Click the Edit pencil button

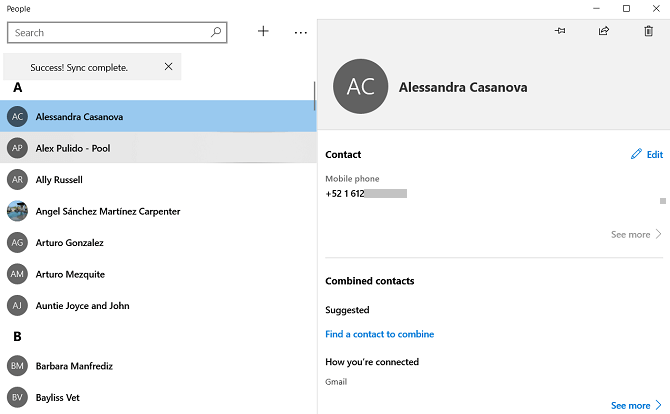pos(646,155)
